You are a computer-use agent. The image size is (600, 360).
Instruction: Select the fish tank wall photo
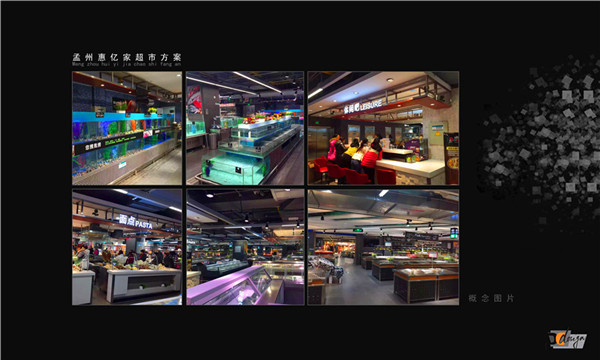pos(127,128)
